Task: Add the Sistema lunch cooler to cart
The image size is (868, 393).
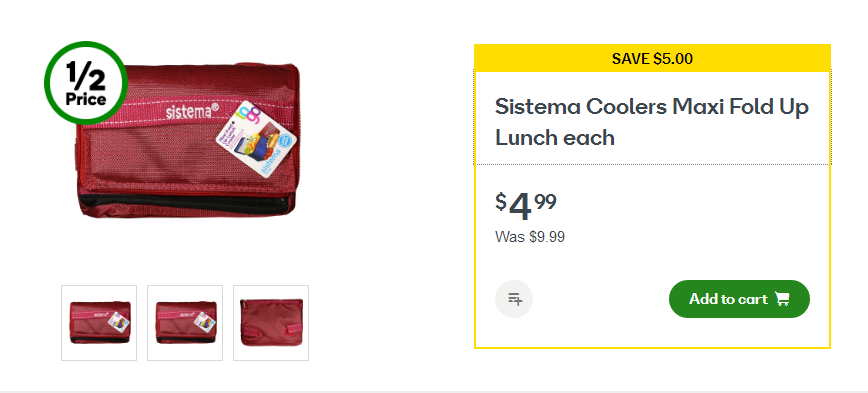Action: point(739,299)
